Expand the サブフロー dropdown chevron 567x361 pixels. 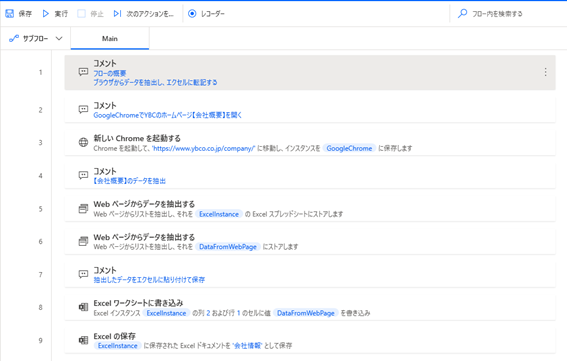tap(59, 38)
